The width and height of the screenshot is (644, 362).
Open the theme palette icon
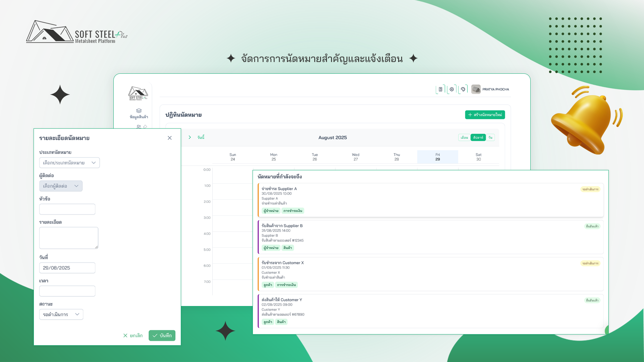(463, 89)
